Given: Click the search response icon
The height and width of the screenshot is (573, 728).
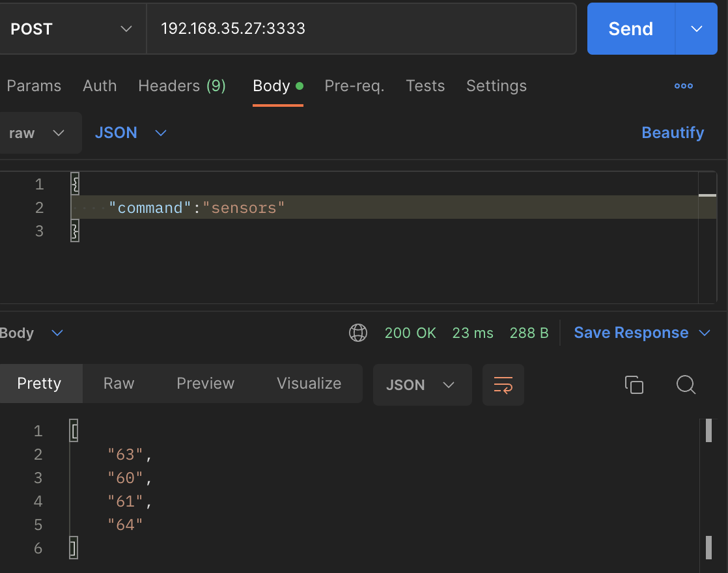Looking at the screenshot, I should pyautogui.click(x=686, y=385).
